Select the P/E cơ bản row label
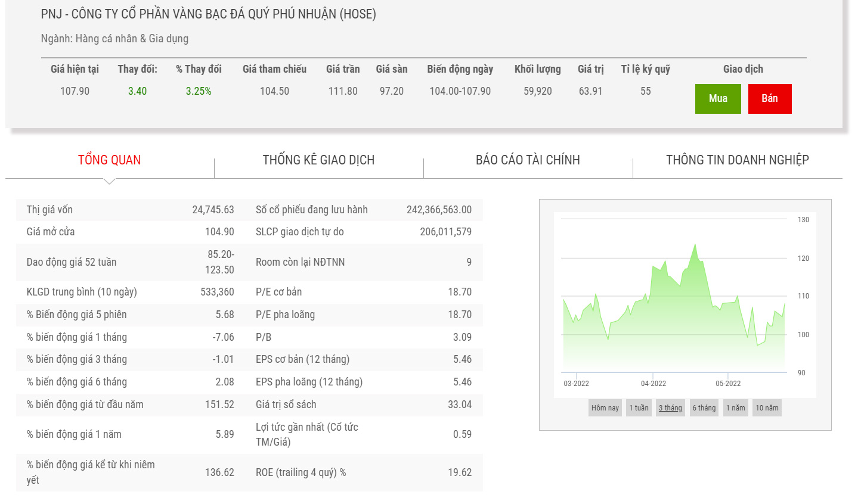 click(x=278, y=292)
